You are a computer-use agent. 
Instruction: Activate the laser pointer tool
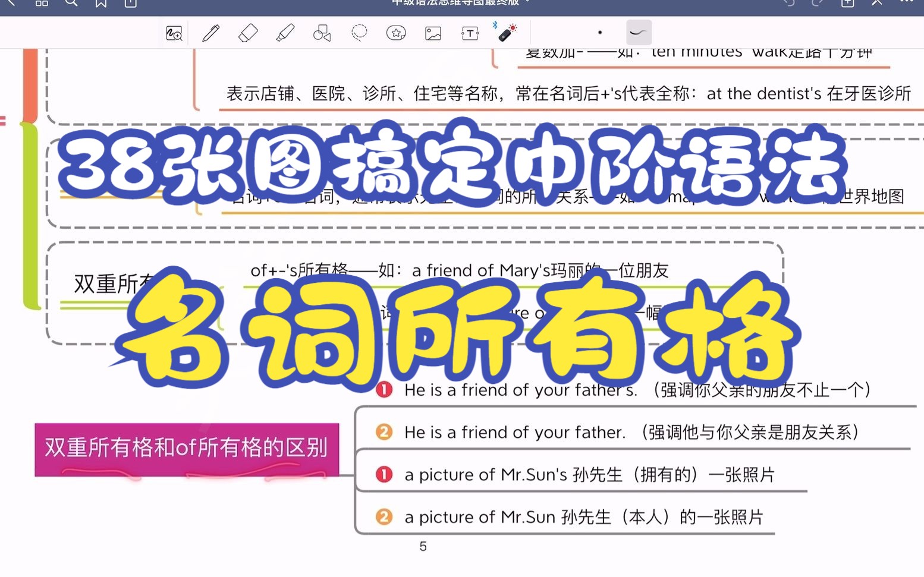tap(506, 32)
